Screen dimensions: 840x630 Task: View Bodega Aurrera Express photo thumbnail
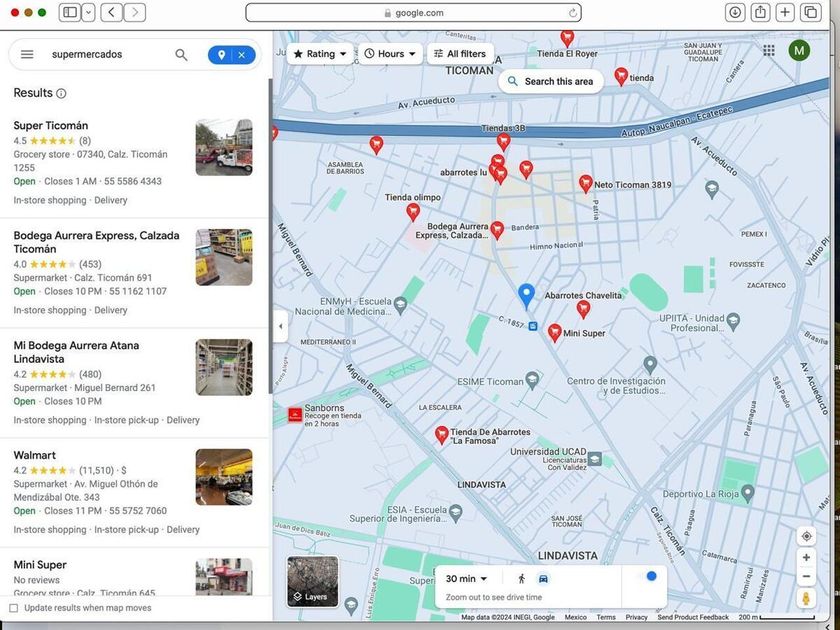coord(224,257)
